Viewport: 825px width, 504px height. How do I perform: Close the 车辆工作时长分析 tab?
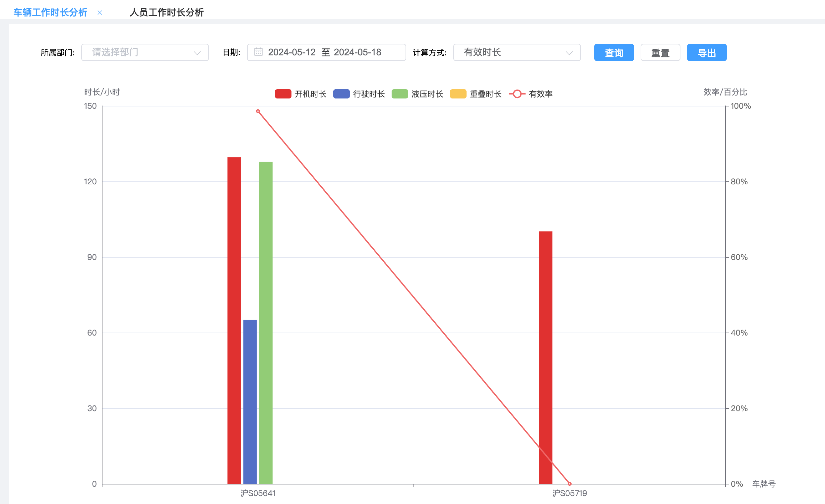coord(100,13)
